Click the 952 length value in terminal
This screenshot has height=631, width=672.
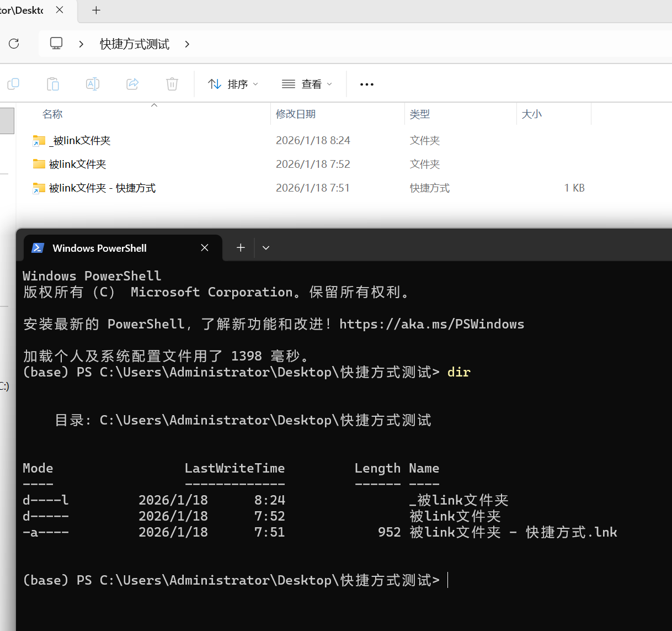tap(389, 532)
